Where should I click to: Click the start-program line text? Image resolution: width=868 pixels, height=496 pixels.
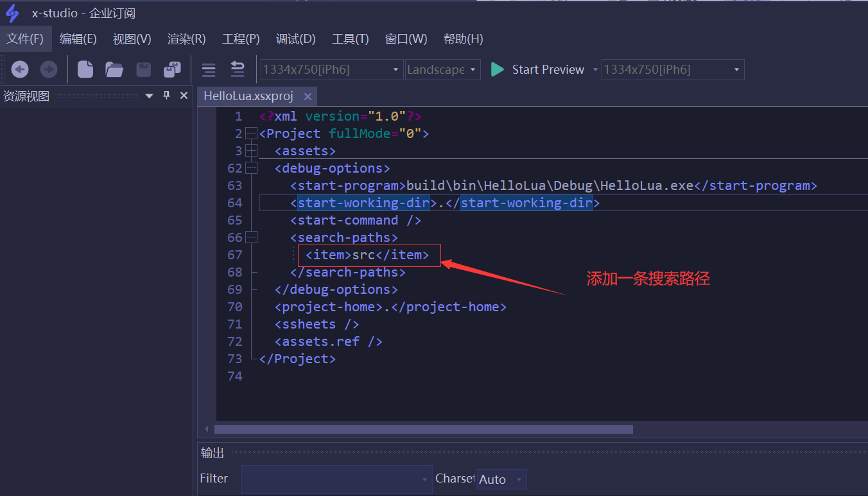pyautogui.click(x=553, y=185)
